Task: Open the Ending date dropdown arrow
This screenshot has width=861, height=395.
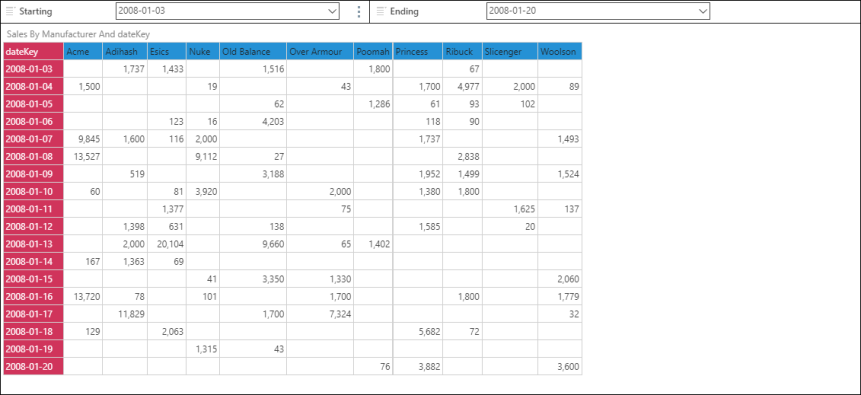Action: [x=702, y=11]
